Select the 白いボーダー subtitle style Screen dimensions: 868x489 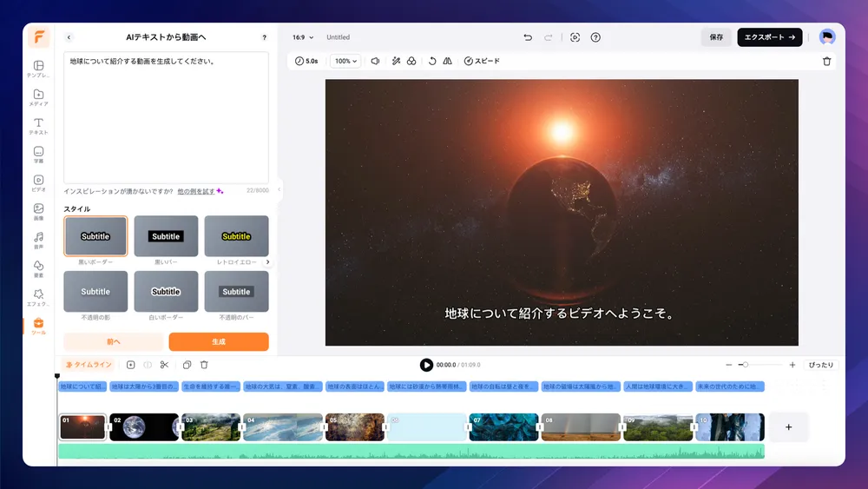pos(166,292)
